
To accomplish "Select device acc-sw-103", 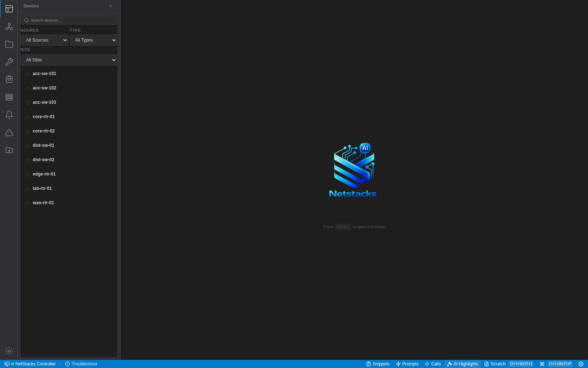I will coord(69,102).
